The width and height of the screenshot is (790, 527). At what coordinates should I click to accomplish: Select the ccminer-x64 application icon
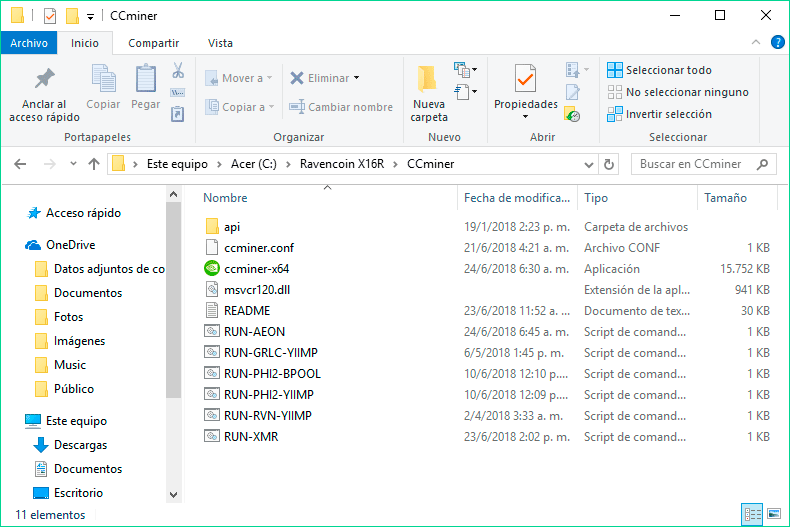pos(212,269)
